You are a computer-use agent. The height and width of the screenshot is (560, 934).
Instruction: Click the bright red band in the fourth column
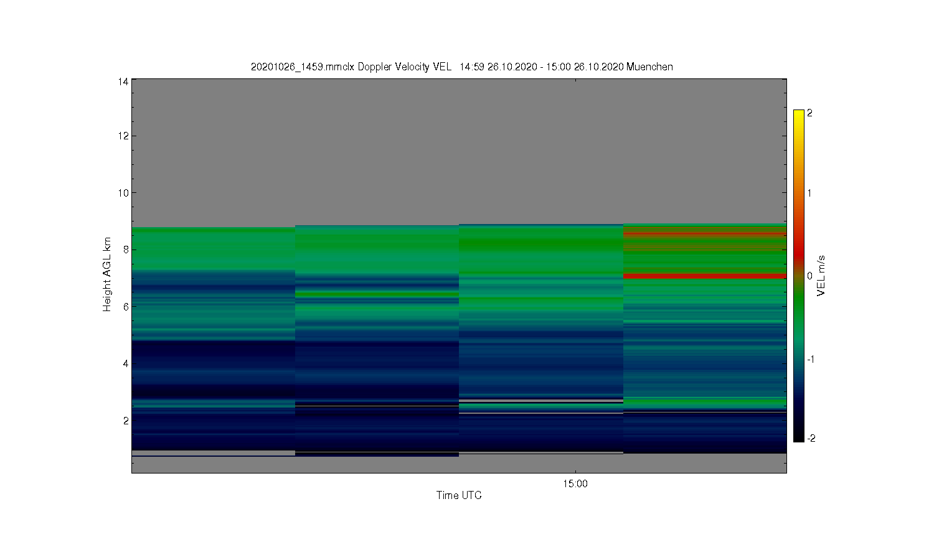click(x=705, y=276)
